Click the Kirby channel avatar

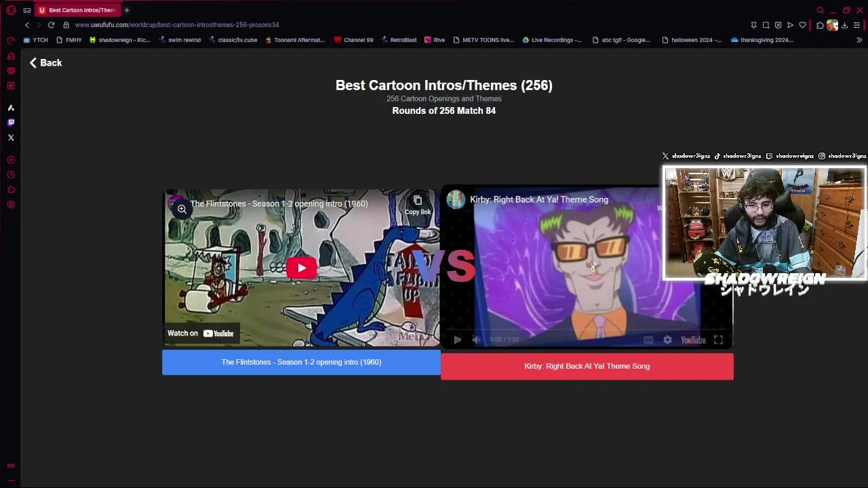point(456,199)
